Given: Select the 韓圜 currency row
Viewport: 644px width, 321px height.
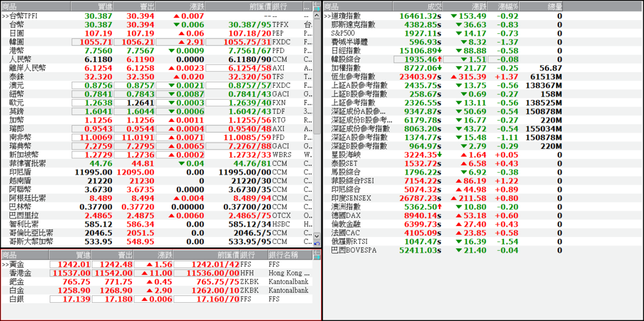Looking at the screenshot, I should point(157,42).
